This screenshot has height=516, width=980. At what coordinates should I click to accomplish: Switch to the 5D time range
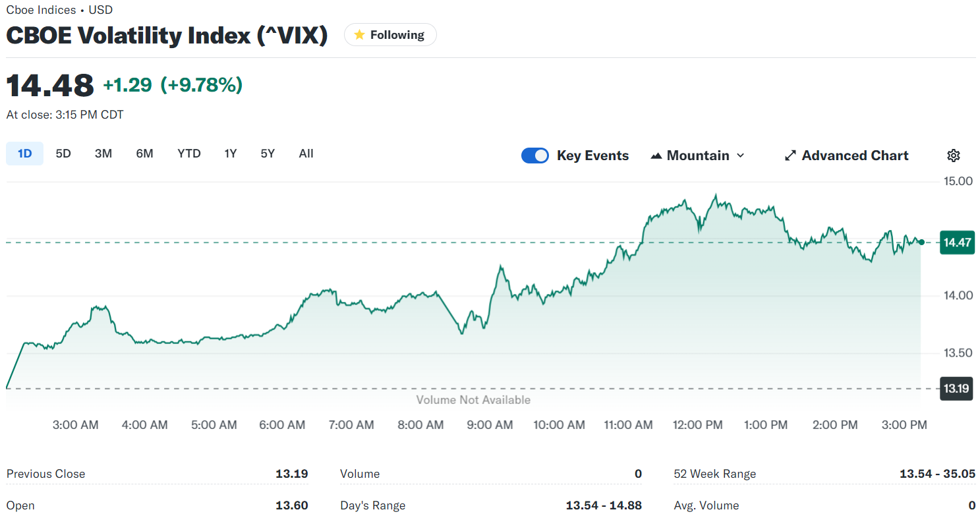(x=63, y=154)
